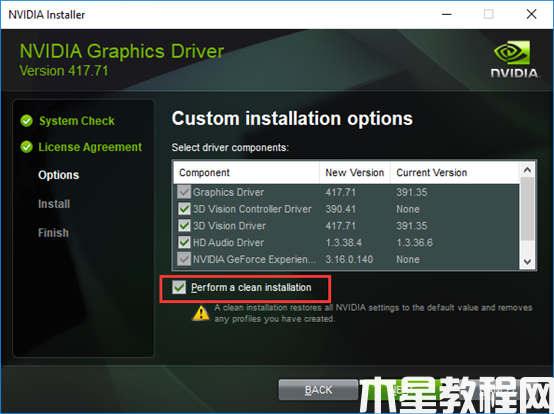The width and height of the screenshot is (554, 414).
Task: Click the component list scrollbar thumb
Action: [527, 209]
